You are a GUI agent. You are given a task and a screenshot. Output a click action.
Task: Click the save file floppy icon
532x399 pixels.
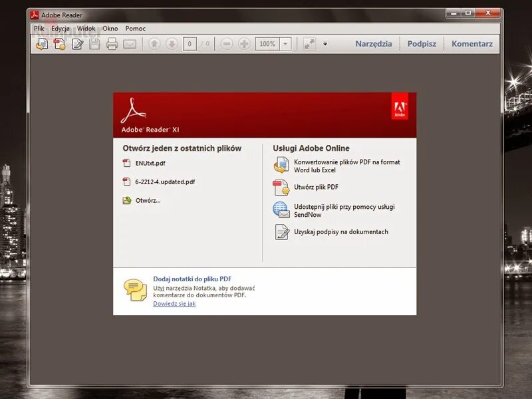pos(94,44)
